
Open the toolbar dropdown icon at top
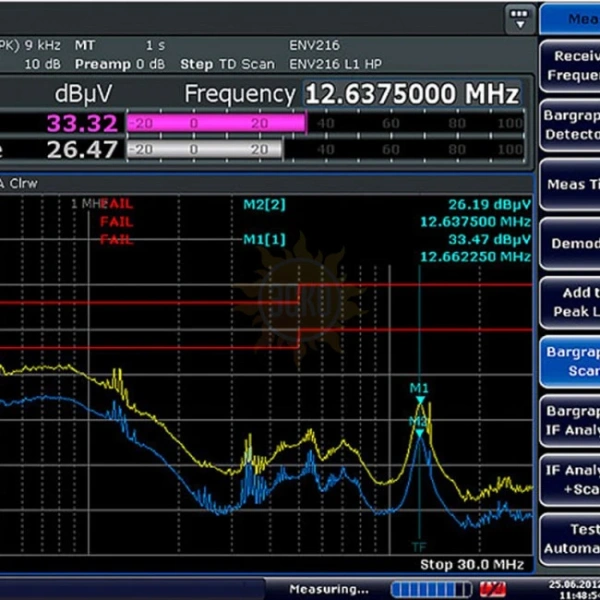point(518,19)
